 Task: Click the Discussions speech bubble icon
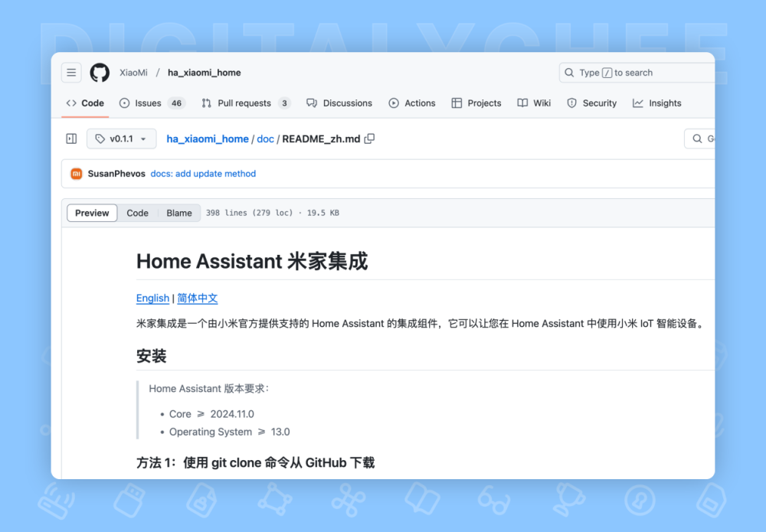tap(312, 103)
